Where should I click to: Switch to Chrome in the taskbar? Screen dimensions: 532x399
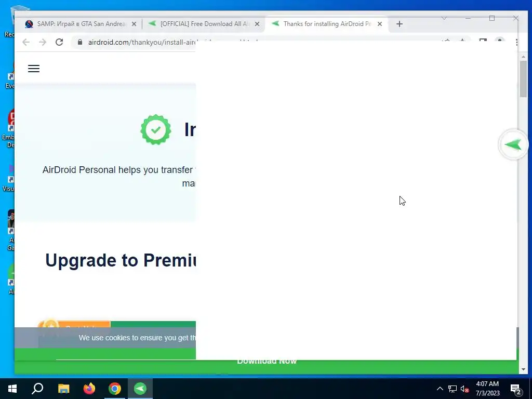point(115,389)
